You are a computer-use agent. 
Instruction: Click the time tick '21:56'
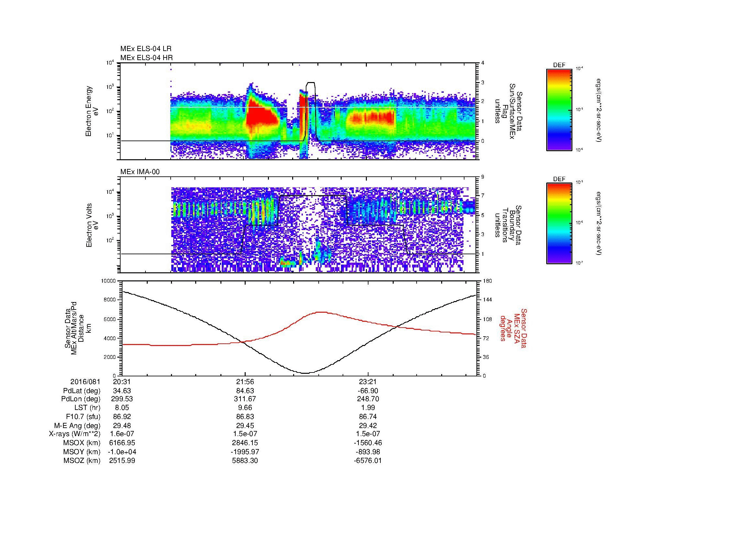pyautogui.click(x=245, y=382)
